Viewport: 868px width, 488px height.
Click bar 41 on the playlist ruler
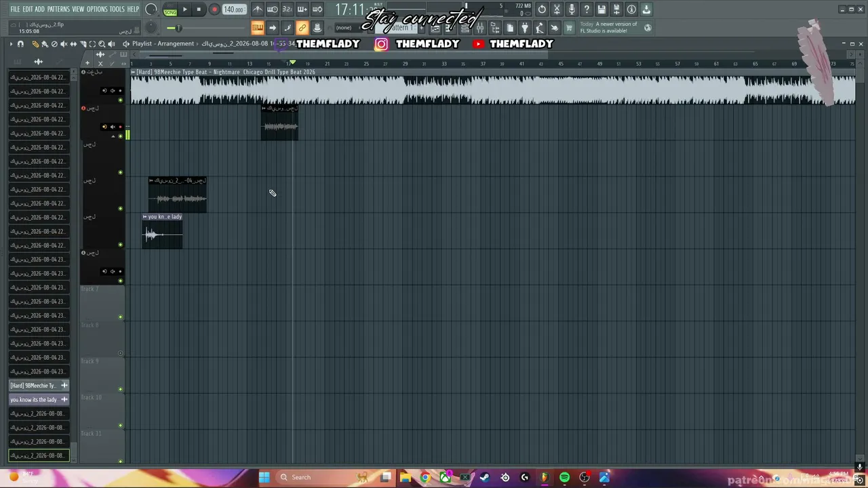522,64
